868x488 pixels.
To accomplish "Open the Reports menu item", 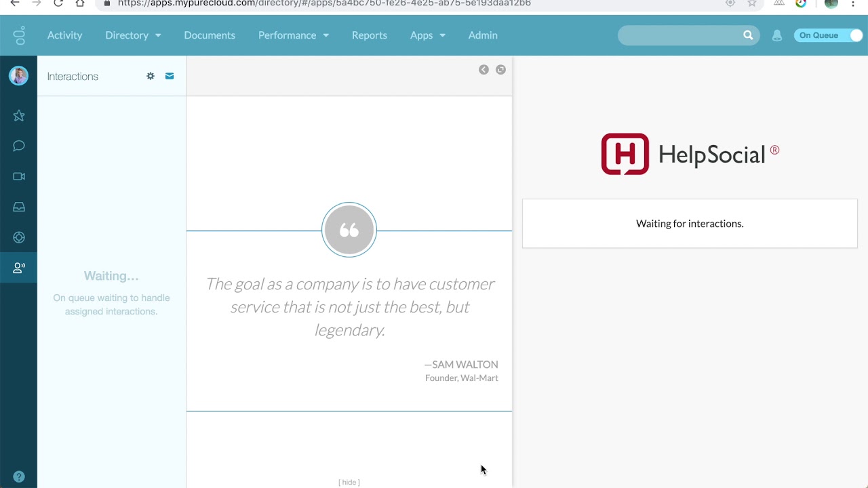I will pyautogui.click(x=370, y=35).
